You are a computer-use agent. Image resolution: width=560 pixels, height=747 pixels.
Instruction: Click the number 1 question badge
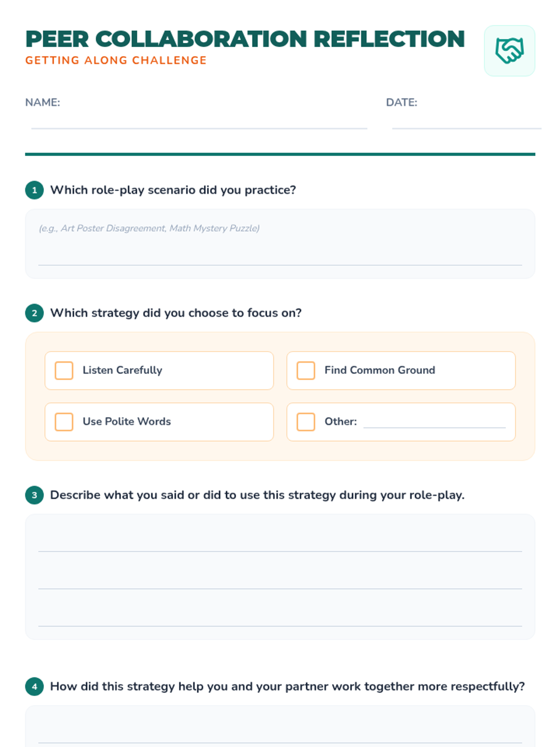coord(35,190)
